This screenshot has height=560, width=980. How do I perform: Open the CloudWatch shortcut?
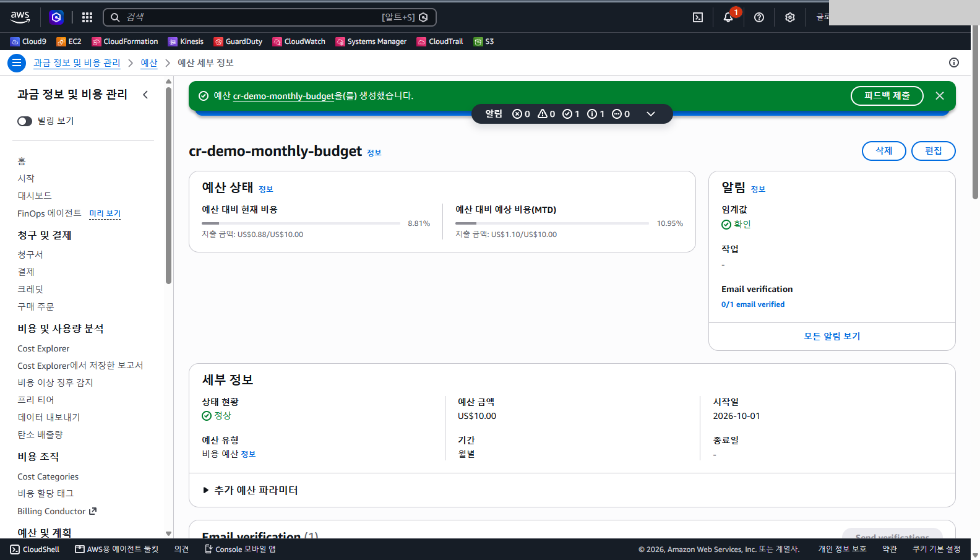pos(299,41)
